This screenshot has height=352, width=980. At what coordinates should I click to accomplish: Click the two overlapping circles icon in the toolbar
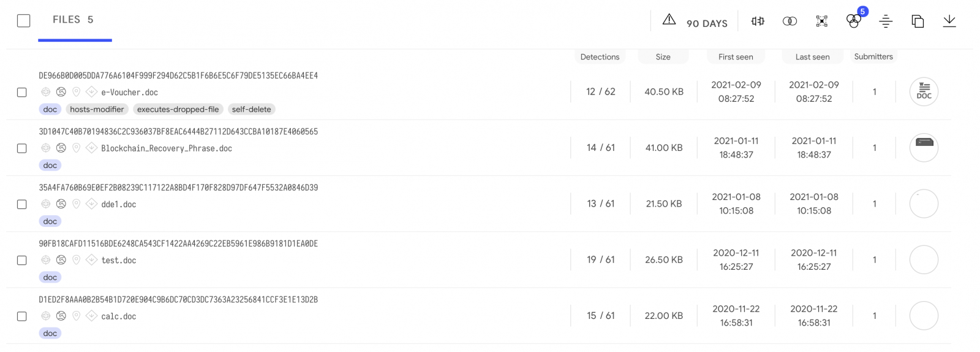point(790,21)
